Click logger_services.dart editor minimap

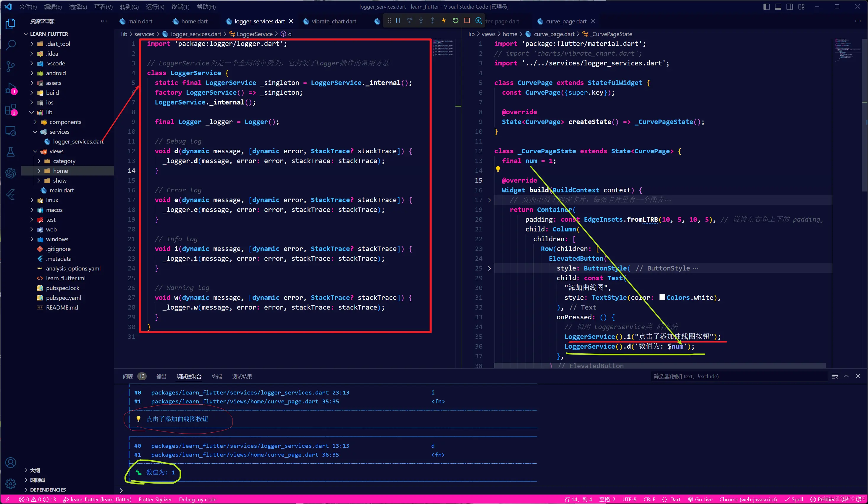(x=443, y=48)
